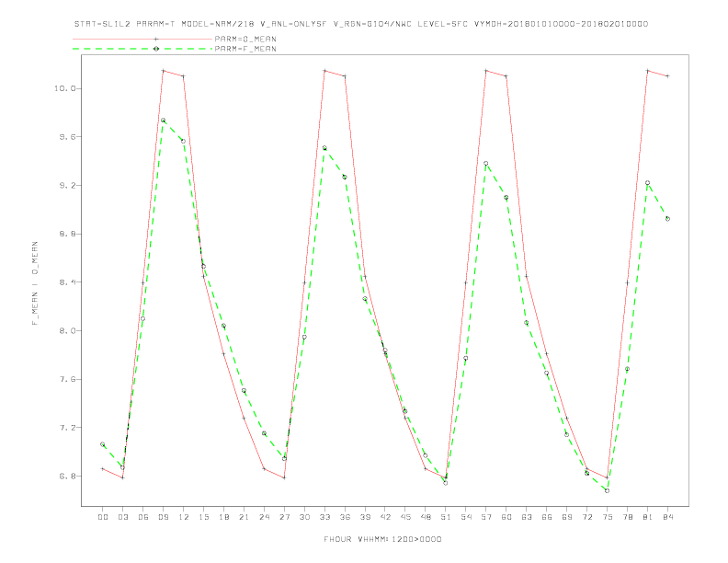Click x-axis tick label 54
Screen dimensions: 728x563
466,517
